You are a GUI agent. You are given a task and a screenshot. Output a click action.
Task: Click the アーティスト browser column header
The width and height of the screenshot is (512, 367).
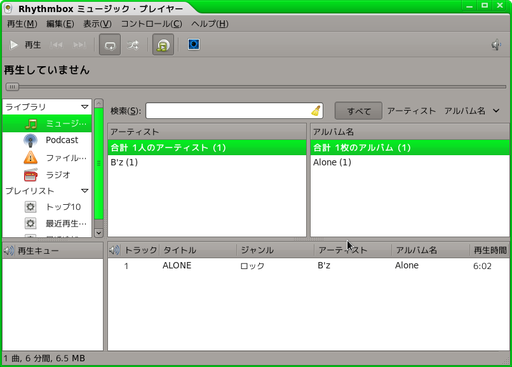tap(207, 132)
